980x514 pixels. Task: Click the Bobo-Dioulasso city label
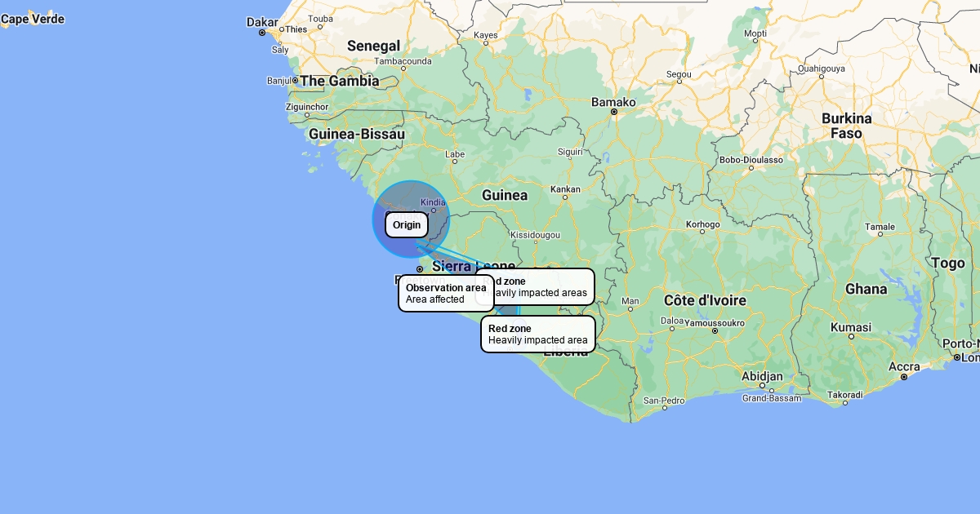[x=751, y=160]
